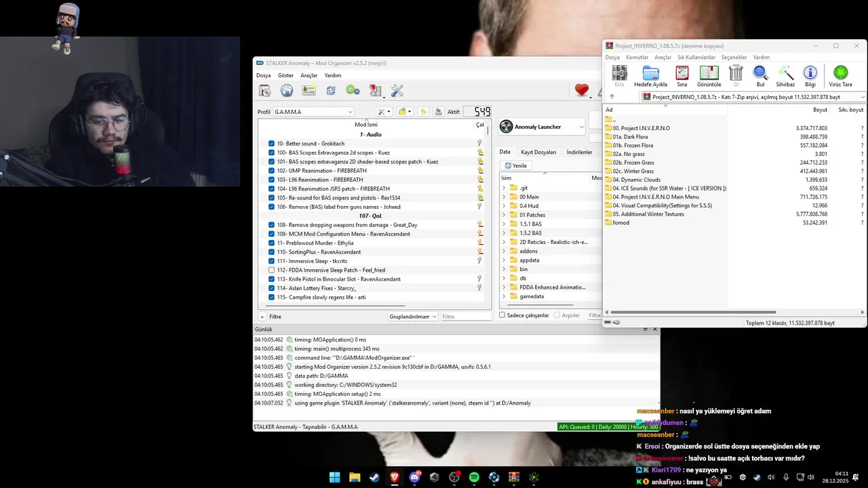Click the restore backup arrow icon
The height and width of the screenshot is (488, 868).
tap(423, 112)
